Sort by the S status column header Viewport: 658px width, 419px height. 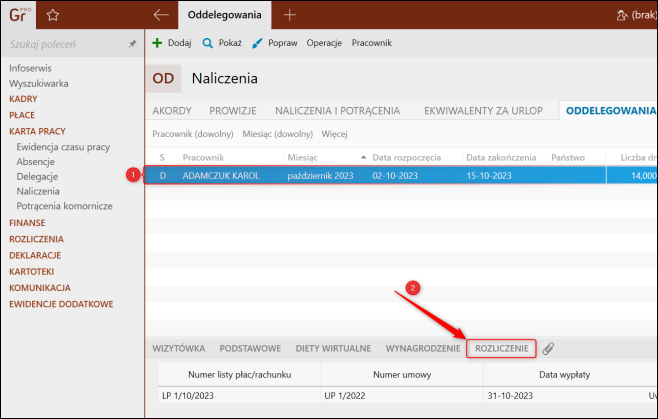[162, 157]
